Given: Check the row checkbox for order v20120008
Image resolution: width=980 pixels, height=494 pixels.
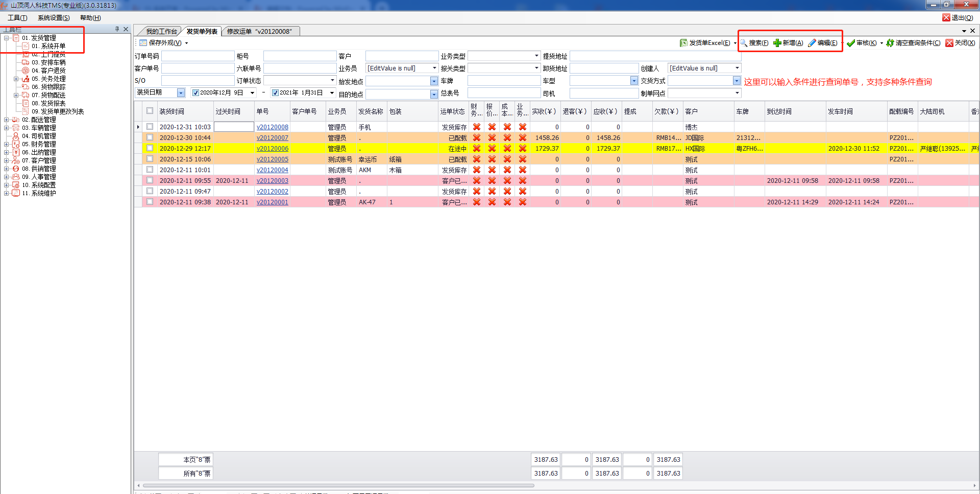Looking at the screenshot, I should click(x=150, y=127).
